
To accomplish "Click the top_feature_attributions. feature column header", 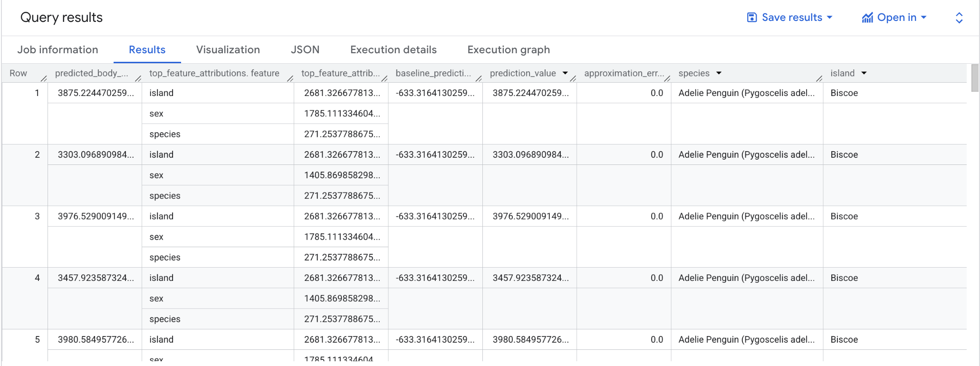I will [214, 73].
